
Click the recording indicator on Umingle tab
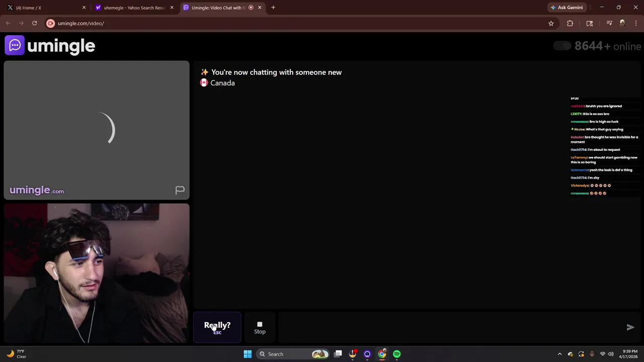251,8
